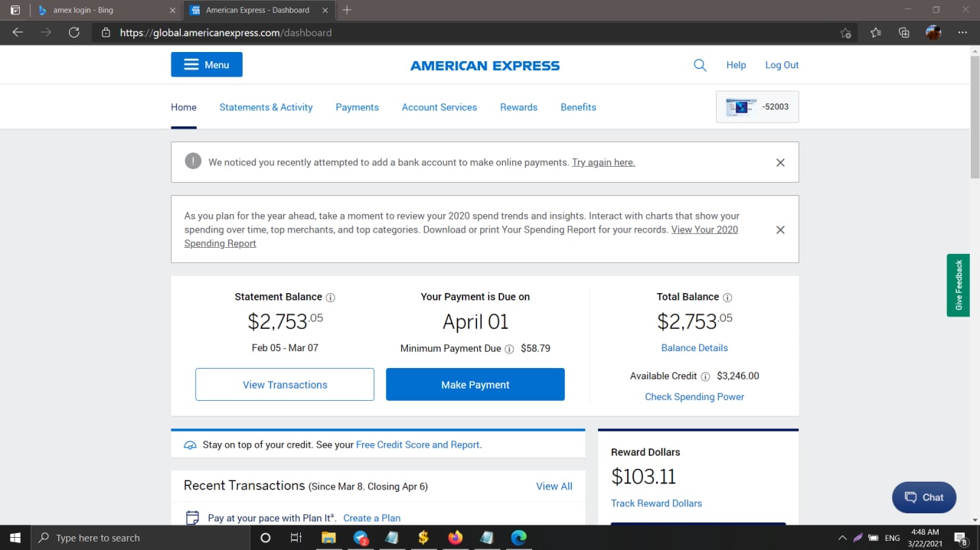Image resolution: width=980 pixels, height=550 pixels.
Task: Refresh the page with reload icon
Action: (x=74, y=33)
